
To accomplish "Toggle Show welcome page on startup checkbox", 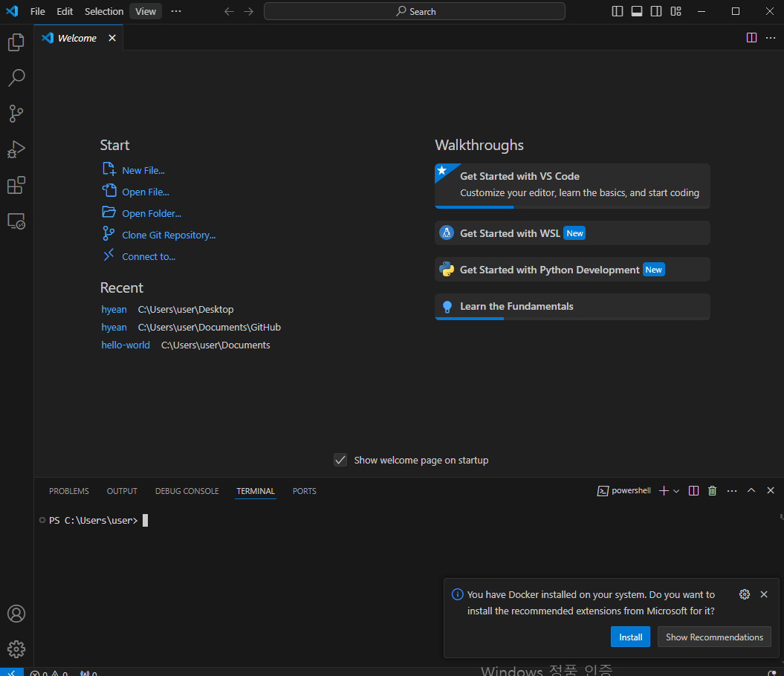I will tap(340, 460).
